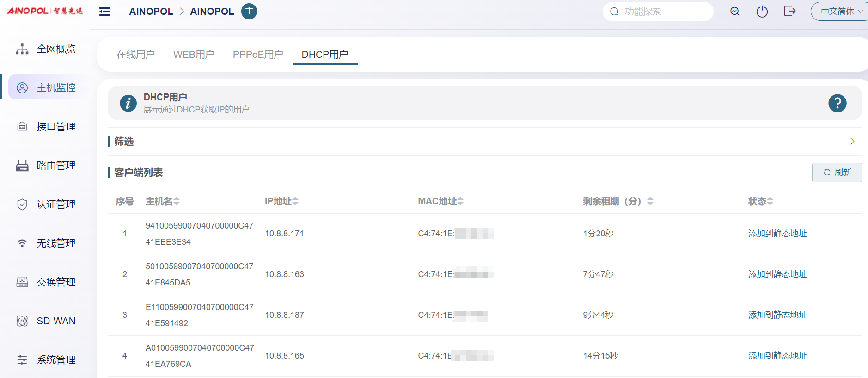Select IP address 10.8.8.165
This screenshot has width=868, height=378.
(x=284, y=356)
